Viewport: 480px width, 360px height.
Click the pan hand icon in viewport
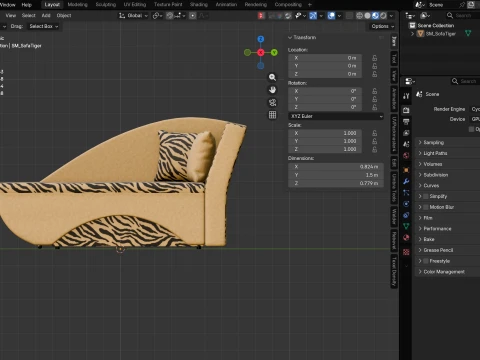272,90
